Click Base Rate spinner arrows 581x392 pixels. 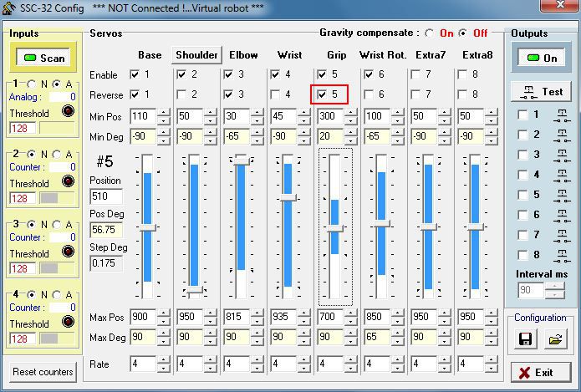point(163,364)
